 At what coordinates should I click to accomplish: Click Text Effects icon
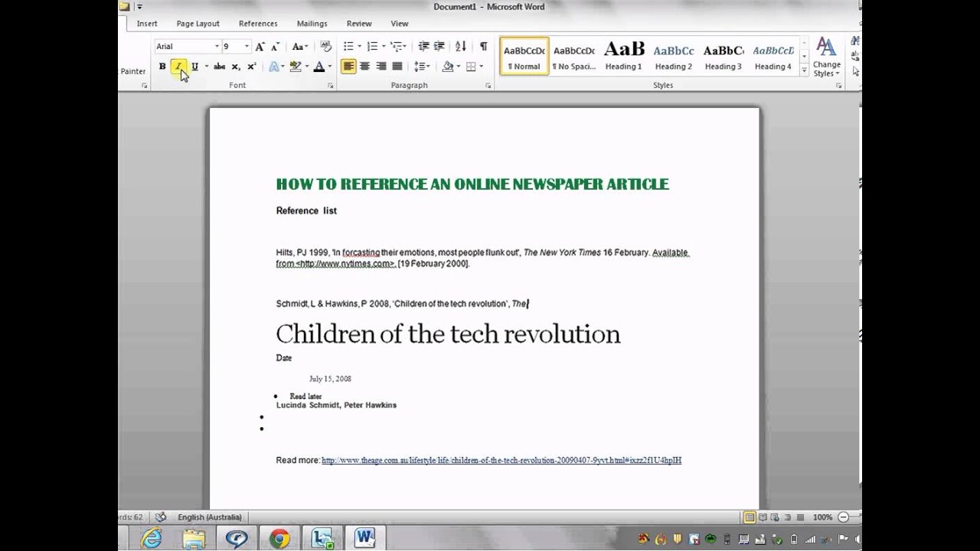[x=273, y=67]
